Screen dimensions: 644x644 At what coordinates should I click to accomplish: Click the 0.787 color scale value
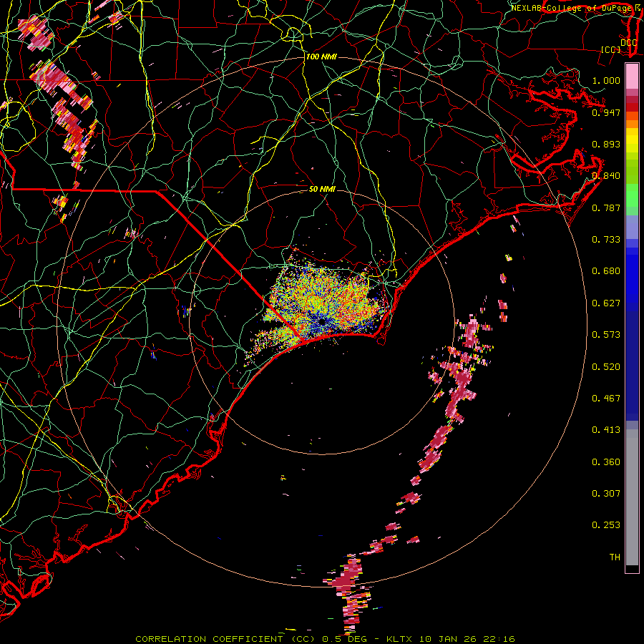point(606,208)
